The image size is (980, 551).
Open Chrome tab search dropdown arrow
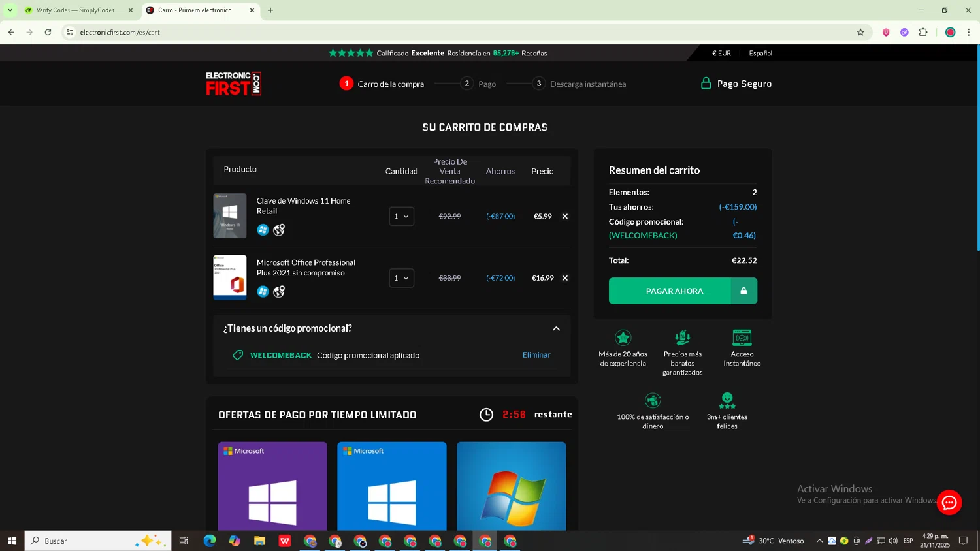point(10,10)
